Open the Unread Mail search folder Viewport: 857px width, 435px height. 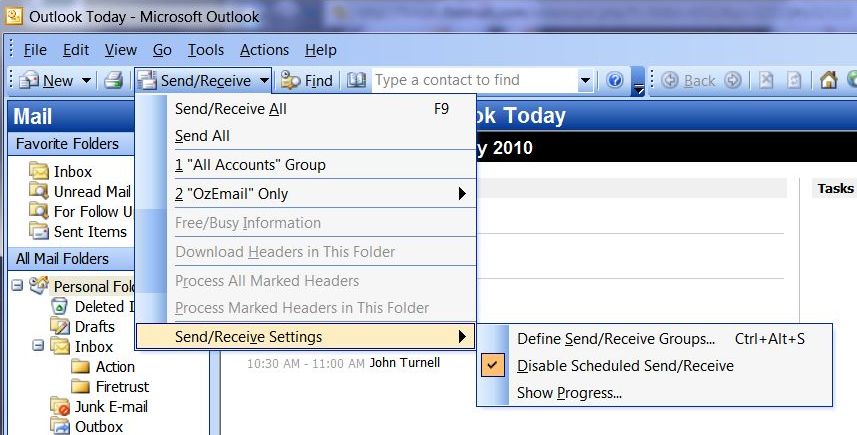coord(80,192)
